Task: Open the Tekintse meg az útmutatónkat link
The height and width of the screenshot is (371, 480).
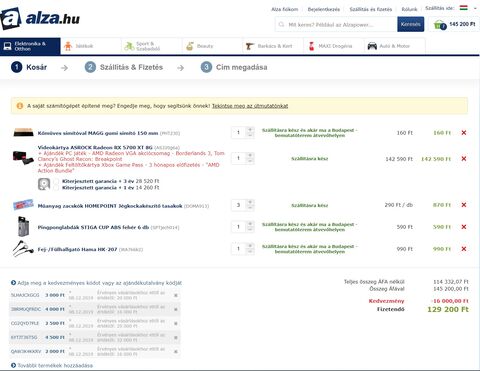Action: [250, 106]
